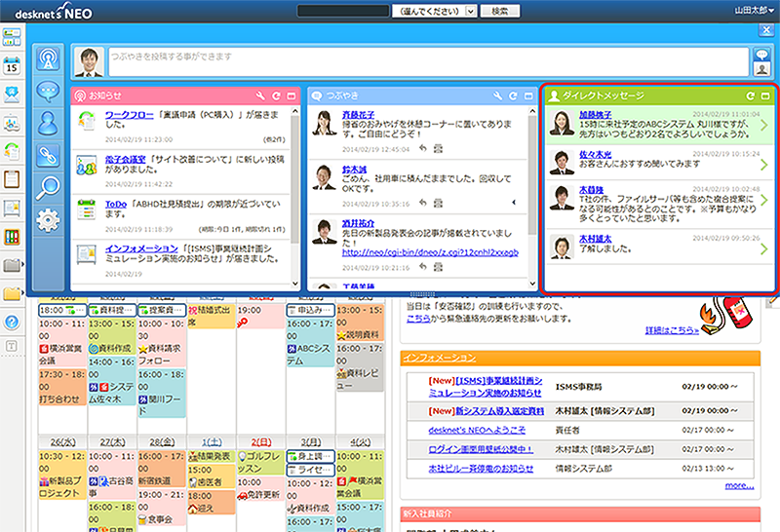The width and height of the screenshot is (780, 532).
Task: Refresh the ダイレクトメッセージ panel
Action: [750, 96]
